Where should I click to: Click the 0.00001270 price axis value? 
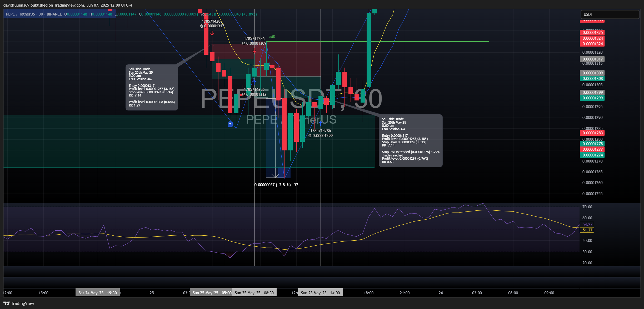coord(592,161)
